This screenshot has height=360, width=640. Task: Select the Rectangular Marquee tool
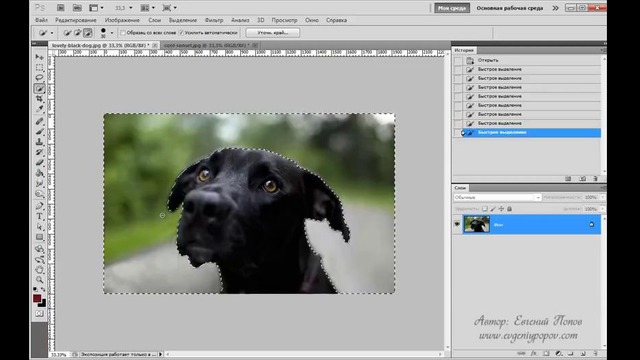(x=39, y=67)
